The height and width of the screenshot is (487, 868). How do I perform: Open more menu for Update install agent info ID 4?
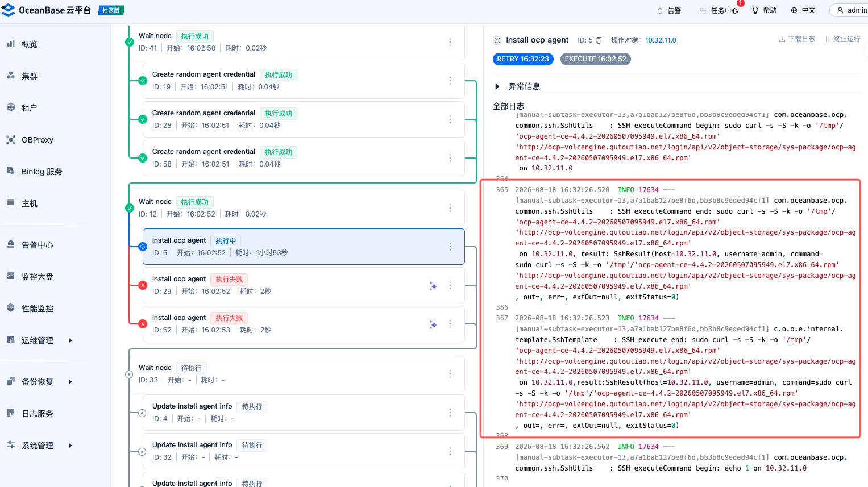pyautogui.click(x=450, y=413)
